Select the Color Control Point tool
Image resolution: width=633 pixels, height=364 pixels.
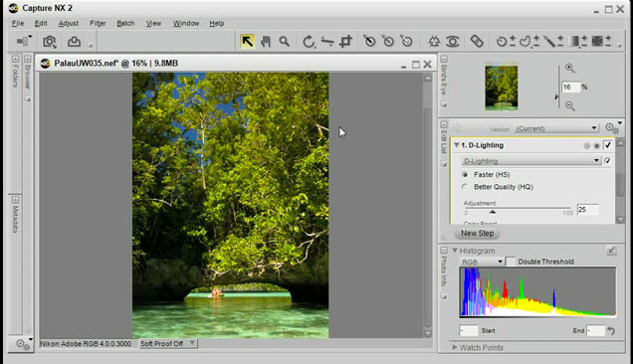[434, 41]
